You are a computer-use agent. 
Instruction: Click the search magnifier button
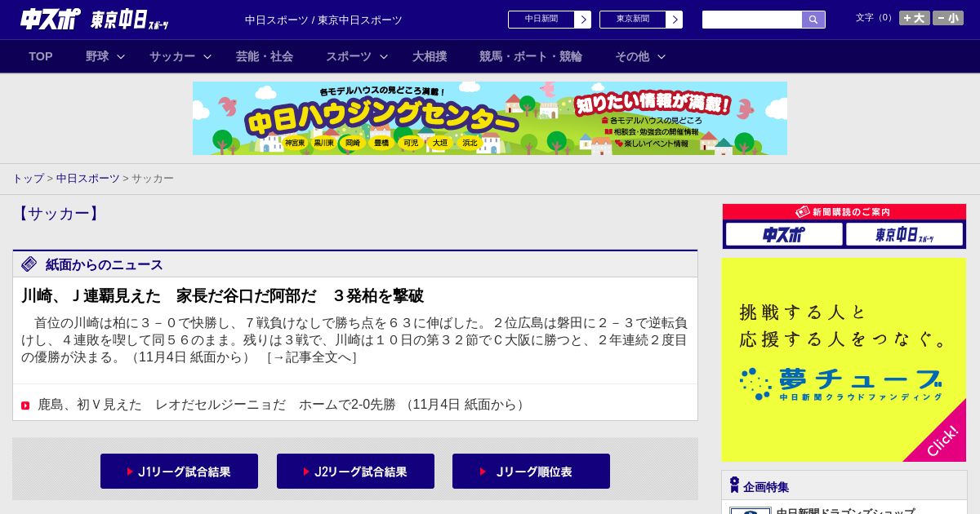[x=813, y=20]
